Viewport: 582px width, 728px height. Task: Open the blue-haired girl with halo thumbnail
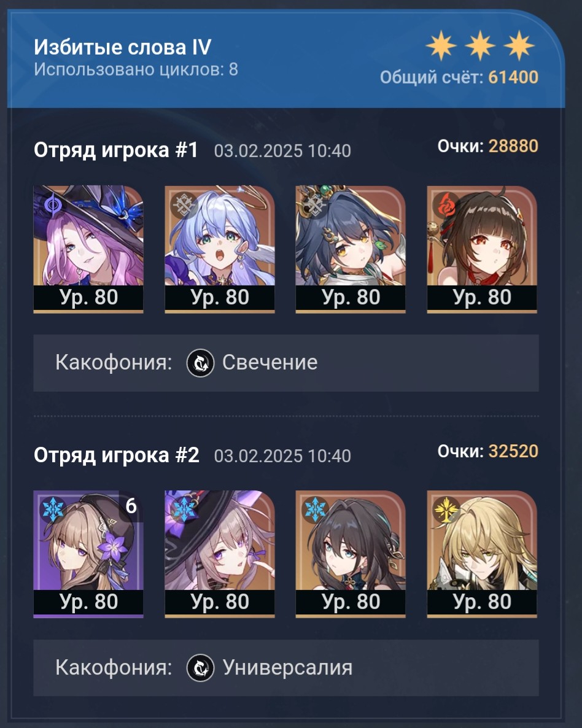click(220, 249)
